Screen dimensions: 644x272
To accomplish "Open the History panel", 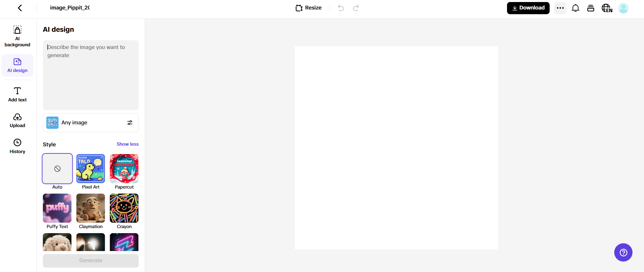I will (17, 146).
